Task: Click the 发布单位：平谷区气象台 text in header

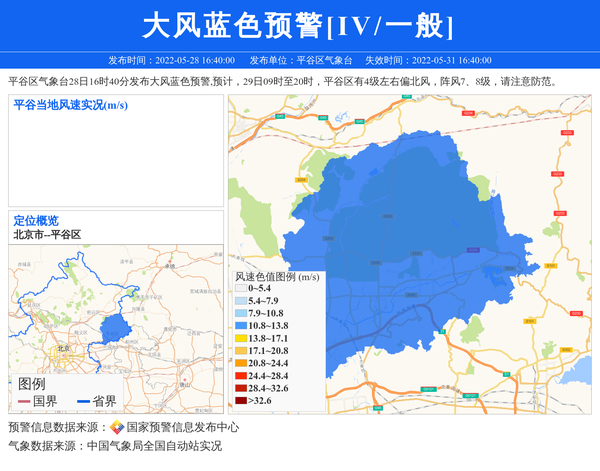Action: [300, 60]
